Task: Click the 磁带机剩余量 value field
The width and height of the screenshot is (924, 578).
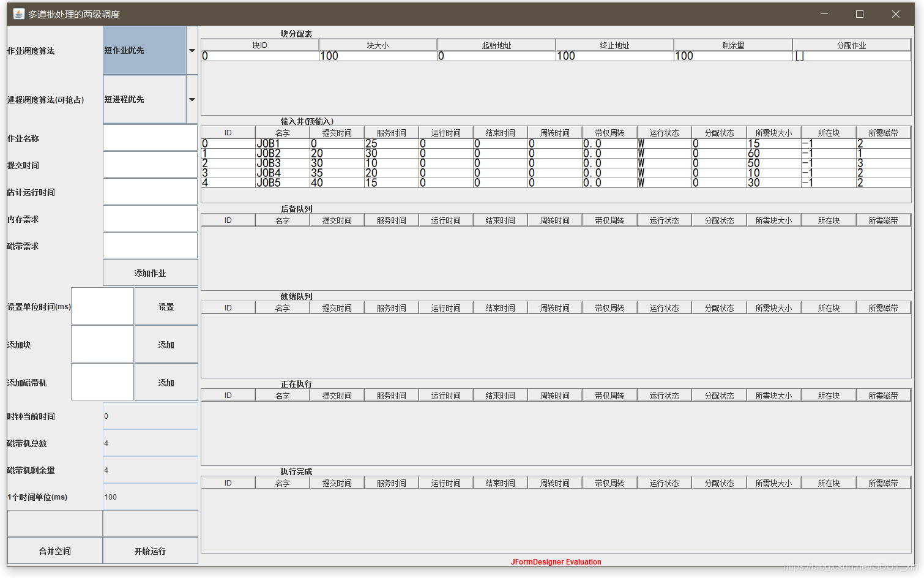Action: point(151,470)
